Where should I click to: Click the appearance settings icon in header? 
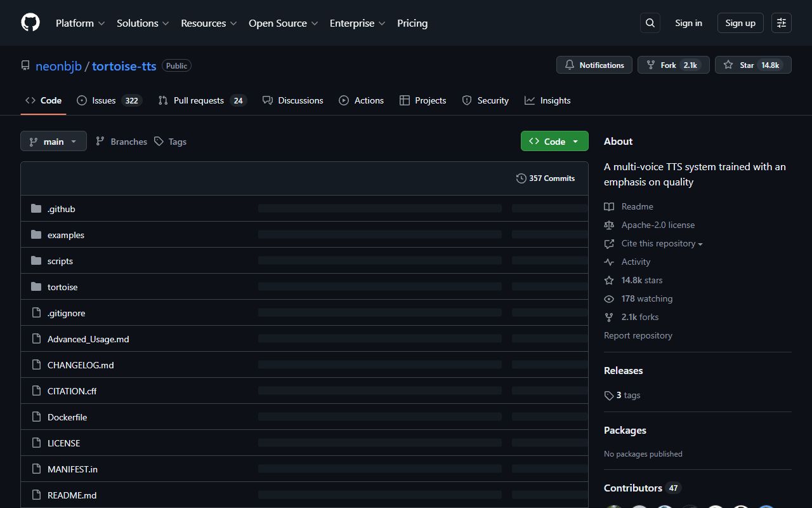(x=782, y=23)
